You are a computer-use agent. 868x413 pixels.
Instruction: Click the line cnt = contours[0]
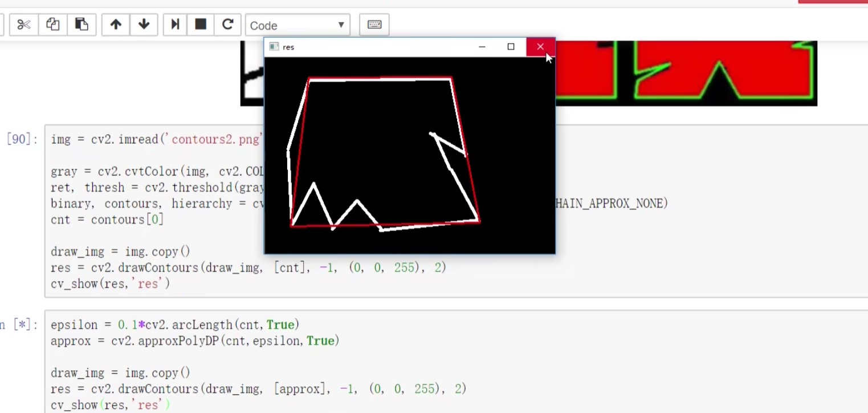(x=107, y=220)
